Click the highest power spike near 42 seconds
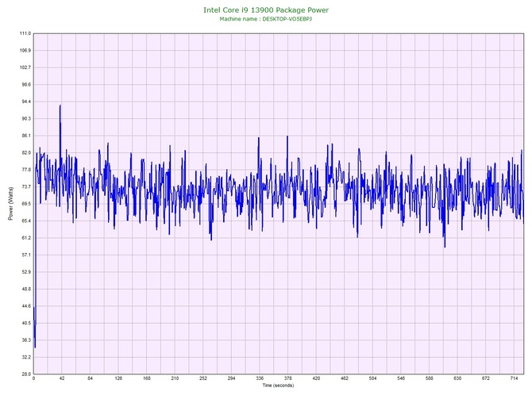 (60, 106)
